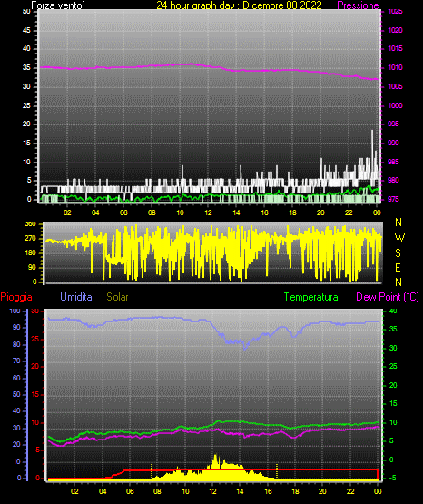The height and width of the screenshot is (504, 423).
Task: Click the 12 hour tick on wind graph
Action: coord(208,212)
